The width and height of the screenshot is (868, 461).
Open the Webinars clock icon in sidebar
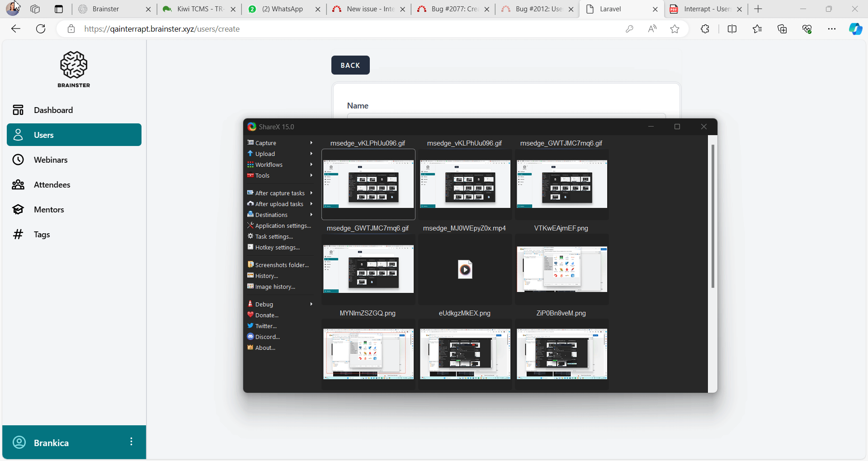tap(18, 160)
